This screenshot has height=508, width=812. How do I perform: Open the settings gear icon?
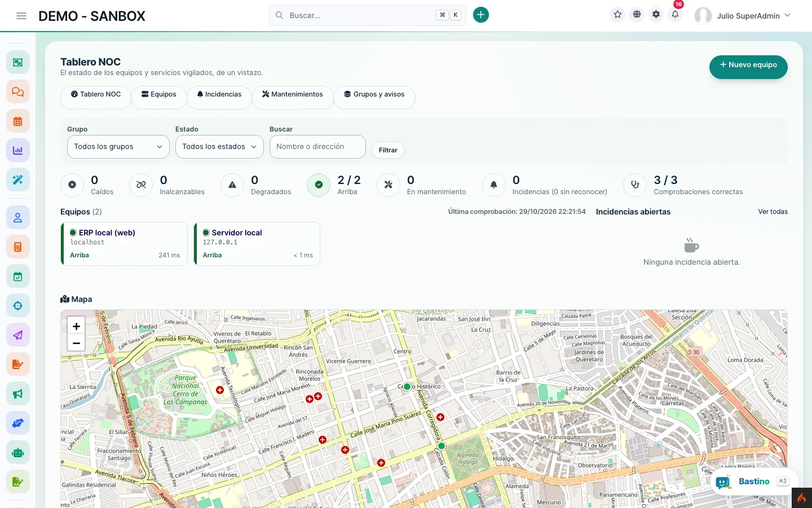656,15
